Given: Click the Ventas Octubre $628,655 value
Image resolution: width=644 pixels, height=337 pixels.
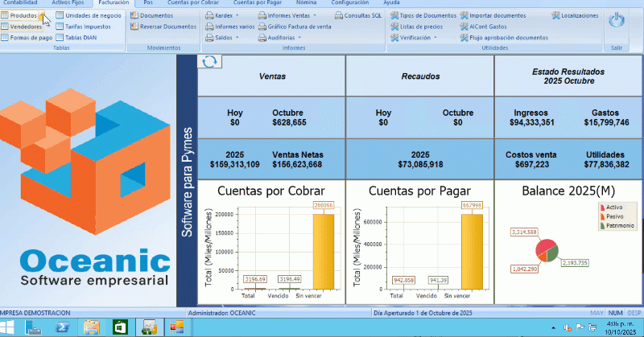Looking at the screenshot, I should (x=289, y=122).
